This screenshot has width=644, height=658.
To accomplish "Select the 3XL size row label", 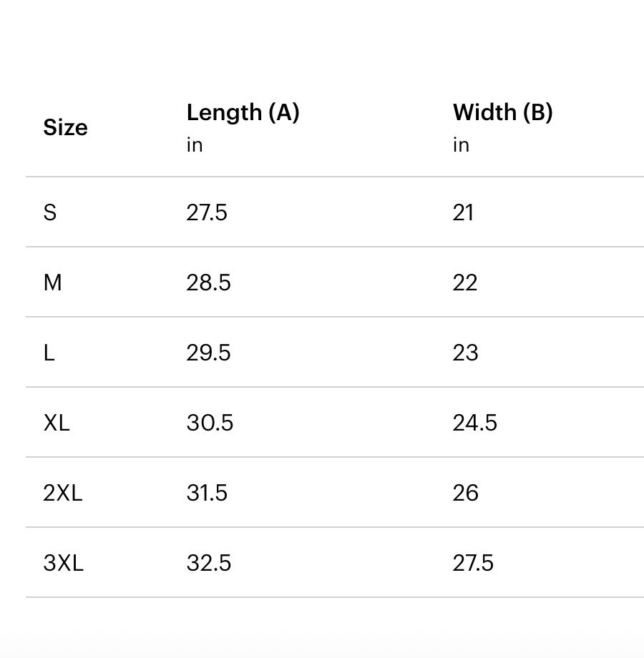I will click(63, 563).
